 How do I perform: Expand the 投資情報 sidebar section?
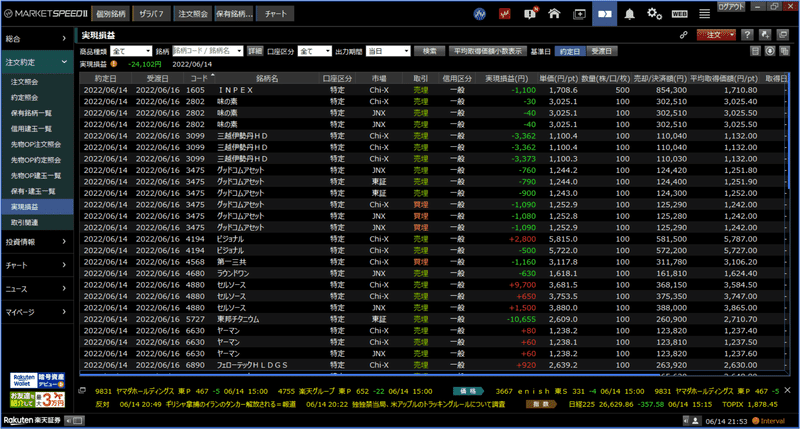(37, 242)
